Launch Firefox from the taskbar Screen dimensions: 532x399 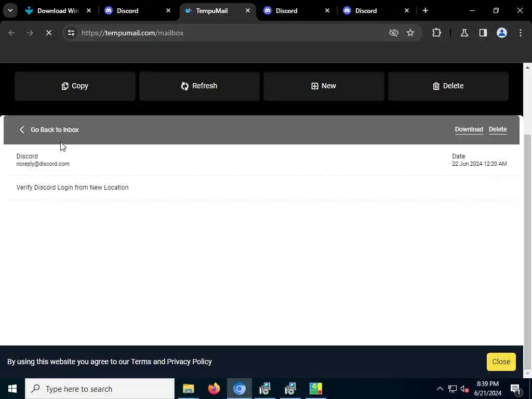[214, 389]
